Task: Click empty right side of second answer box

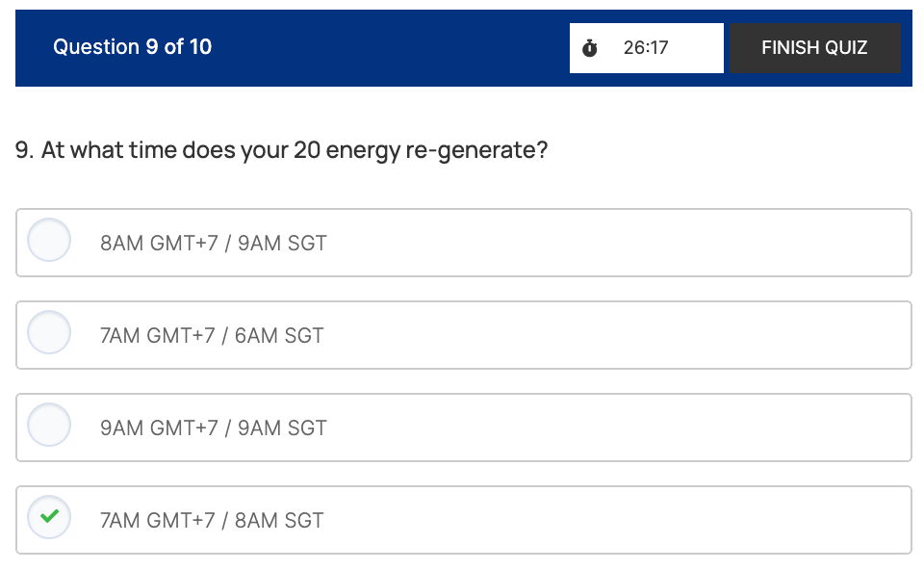Action: [674, 335]
